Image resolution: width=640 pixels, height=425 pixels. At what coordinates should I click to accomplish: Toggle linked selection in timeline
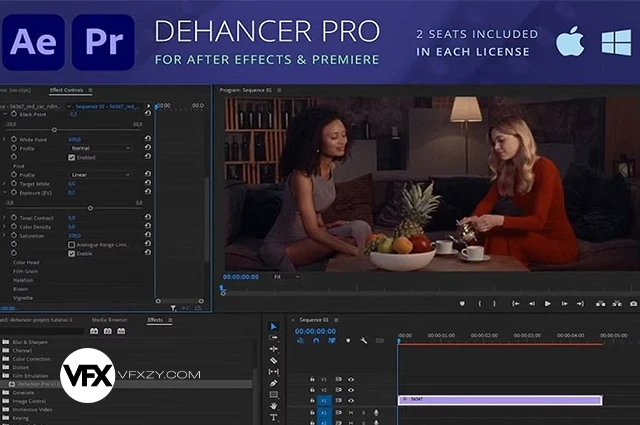coord(332,340)
